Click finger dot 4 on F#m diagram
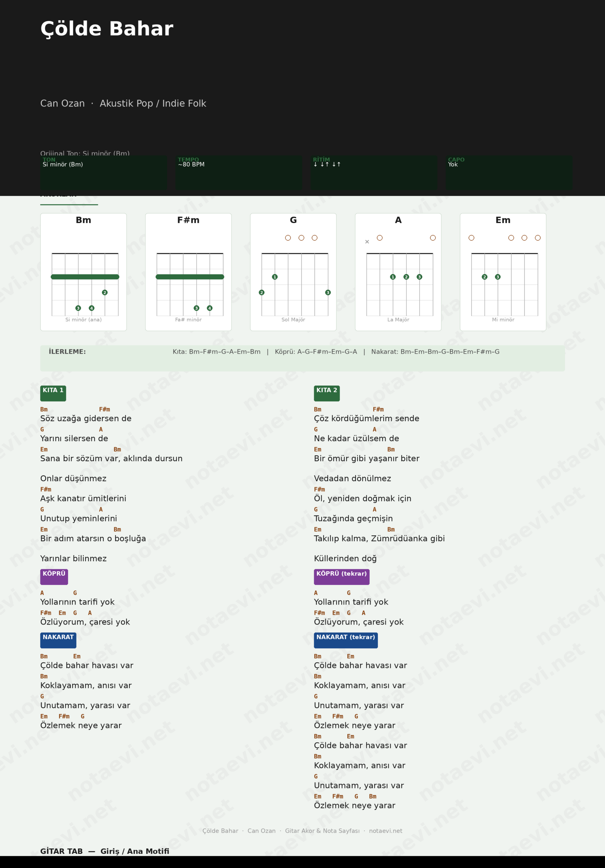This screenshot has width=605, height=868. [210, 308]
